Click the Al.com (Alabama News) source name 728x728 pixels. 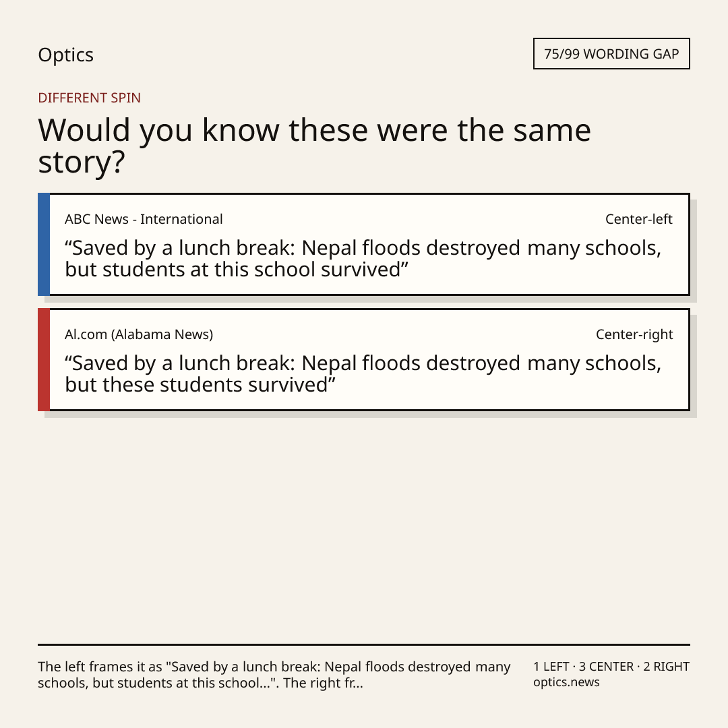(139, 334)
